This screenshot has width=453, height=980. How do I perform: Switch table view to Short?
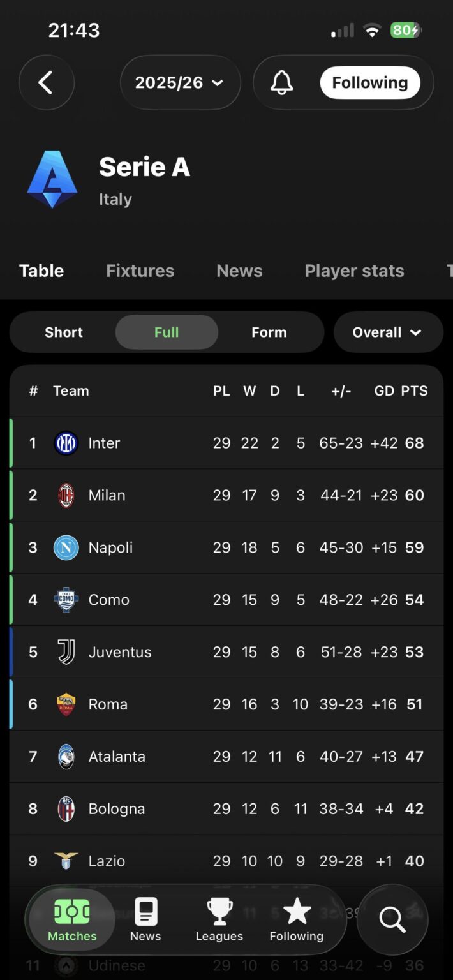[x=63, y=332]
